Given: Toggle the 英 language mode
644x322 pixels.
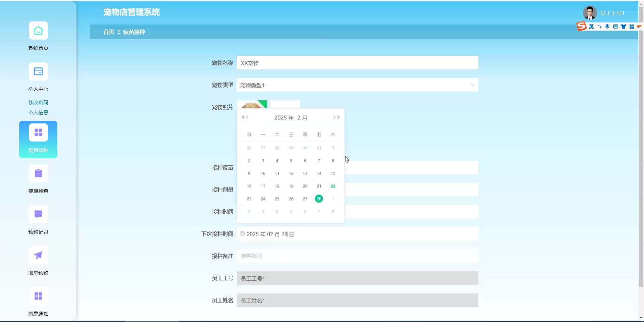Looking at the screenshot, I should point(591,26).
